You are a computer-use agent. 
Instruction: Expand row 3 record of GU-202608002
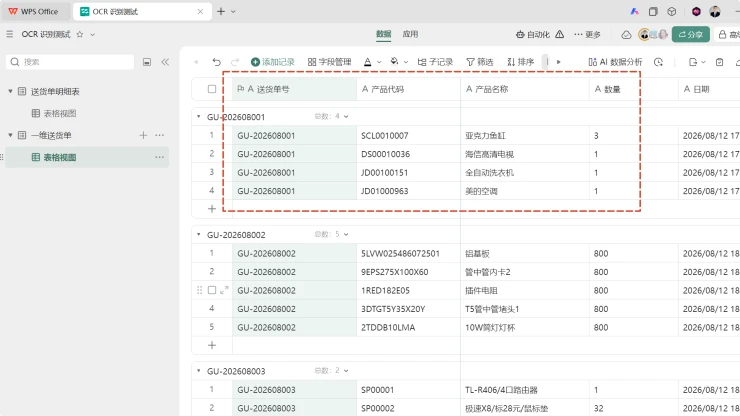224,290
